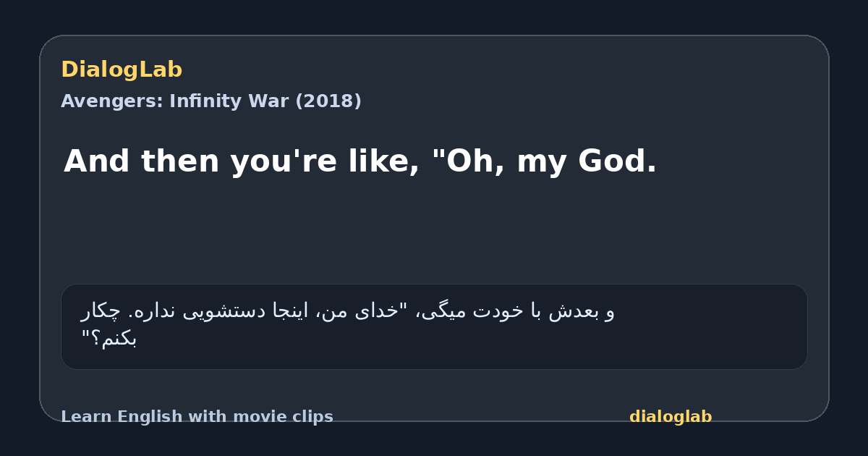Click the Learn English with movie clips tagline

[197, 417]
